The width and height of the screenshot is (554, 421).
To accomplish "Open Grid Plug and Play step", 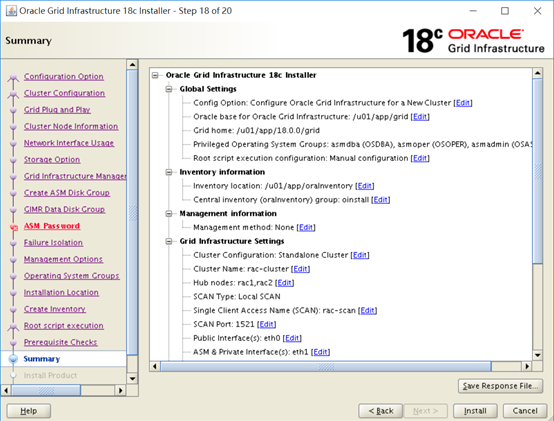I will 57,110.
